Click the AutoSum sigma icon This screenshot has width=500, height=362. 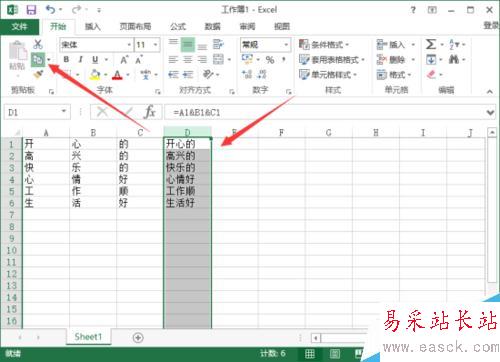coord(431,44)
